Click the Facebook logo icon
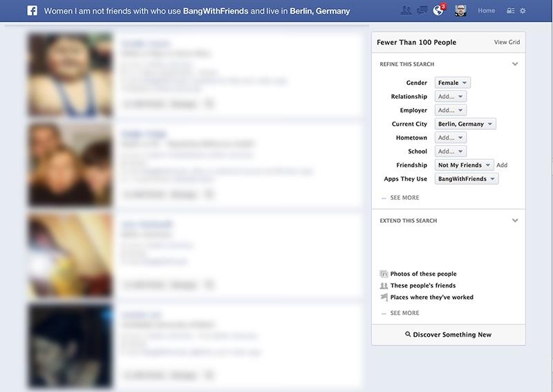 point(32,10)
